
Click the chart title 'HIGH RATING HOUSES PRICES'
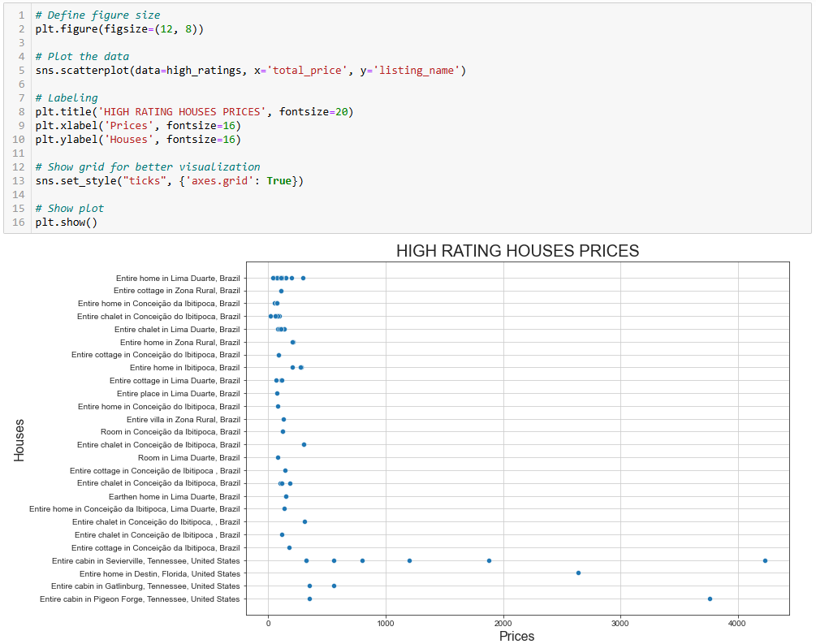tap(517, 251)
